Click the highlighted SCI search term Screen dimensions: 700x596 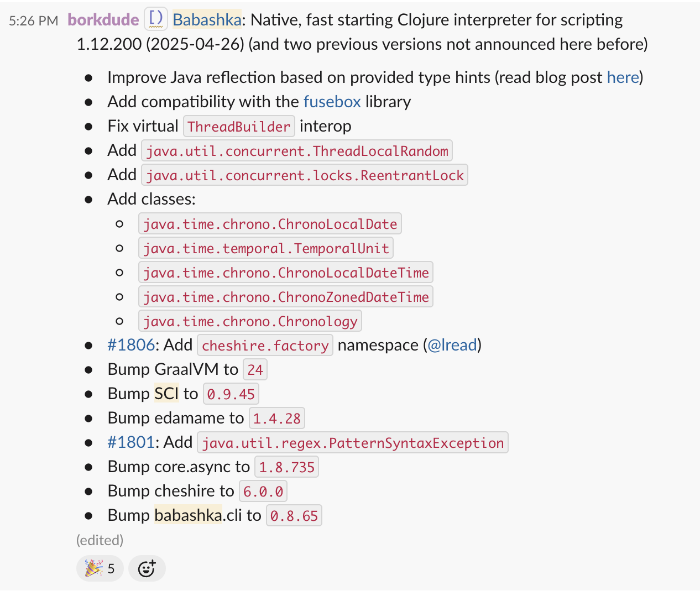point(166,394)
